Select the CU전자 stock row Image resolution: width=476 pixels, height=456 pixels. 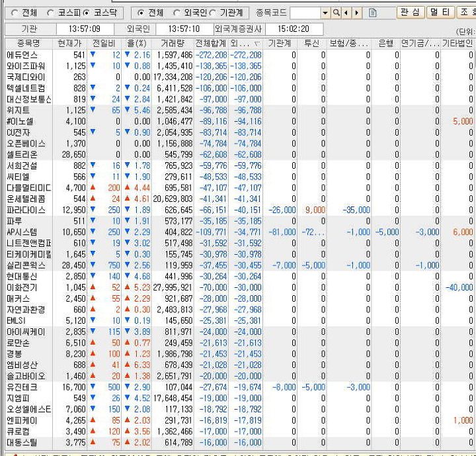click(240, 132)
